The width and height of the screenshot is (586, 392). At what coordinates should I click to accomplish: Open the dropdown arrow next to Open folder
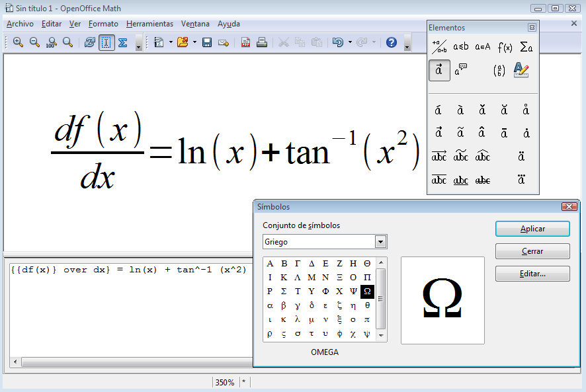195,42
